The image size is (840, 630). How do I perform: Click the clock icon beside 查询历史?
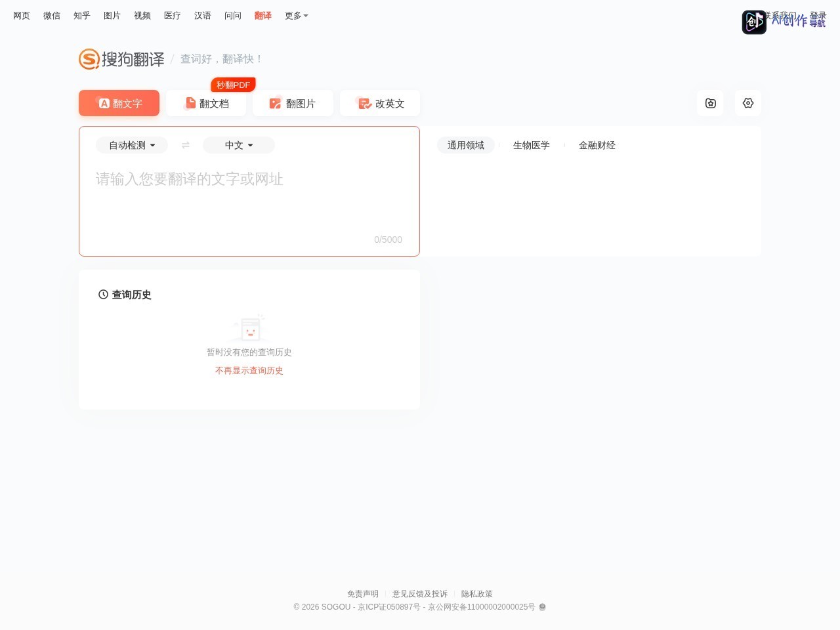pos(103,295)
